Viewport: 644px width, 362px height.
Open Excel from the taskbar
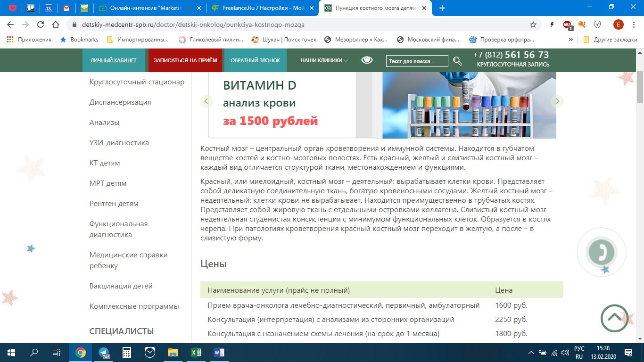pos(196,353)
